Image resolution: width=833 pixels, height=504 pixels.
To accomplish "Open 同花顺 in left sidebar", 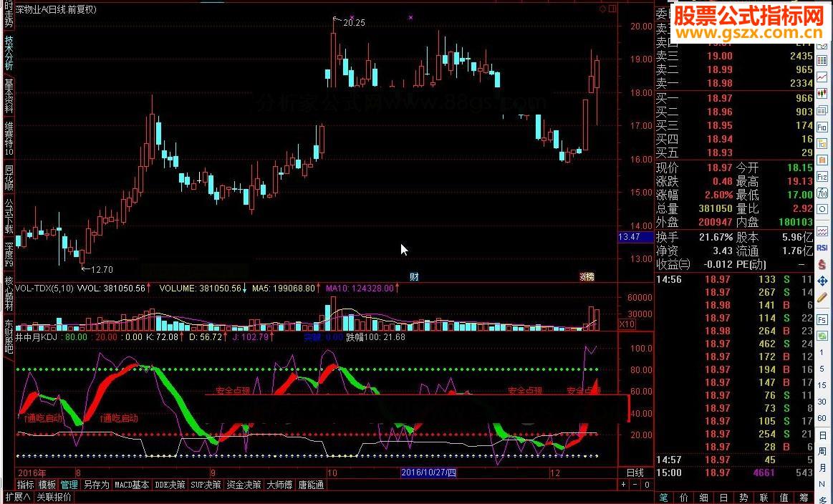I will [x=9, y=178].
